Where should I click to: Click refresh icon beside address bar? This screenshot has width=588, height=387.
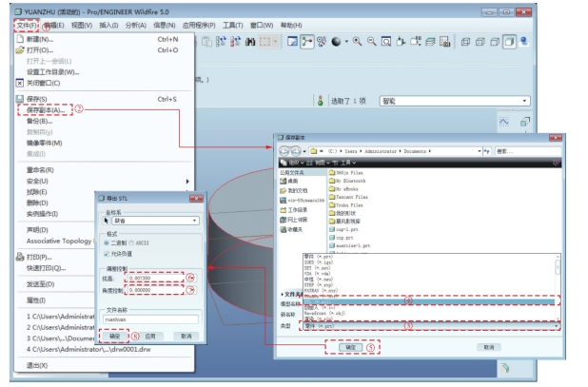[487, 151]
